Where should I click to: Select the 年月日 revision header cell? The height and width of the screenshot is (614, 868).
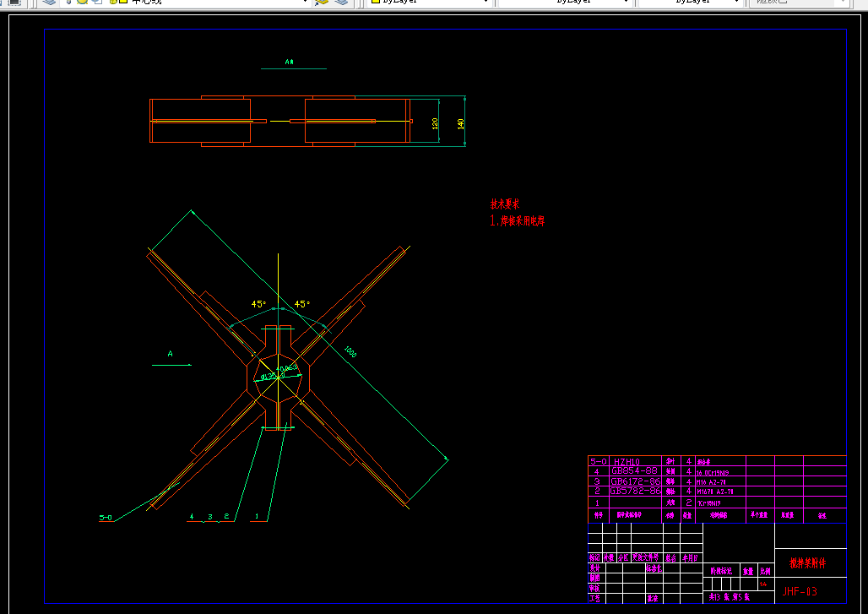(691, 558)
